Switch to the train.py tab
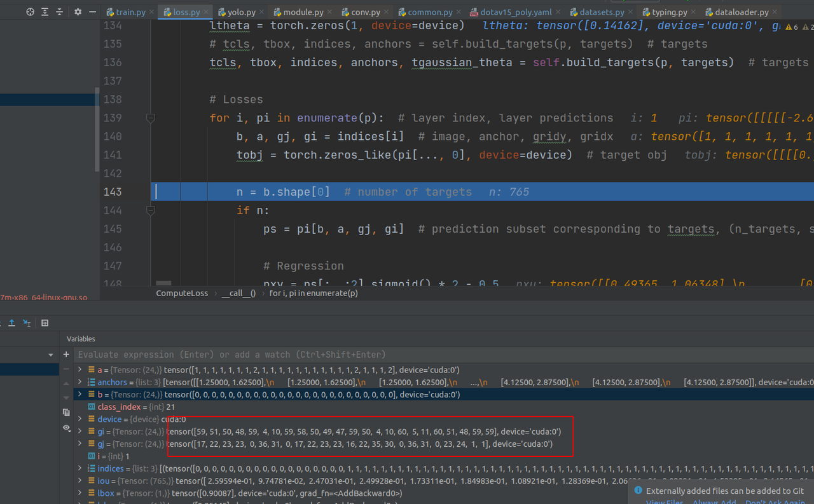 point(130,12)
